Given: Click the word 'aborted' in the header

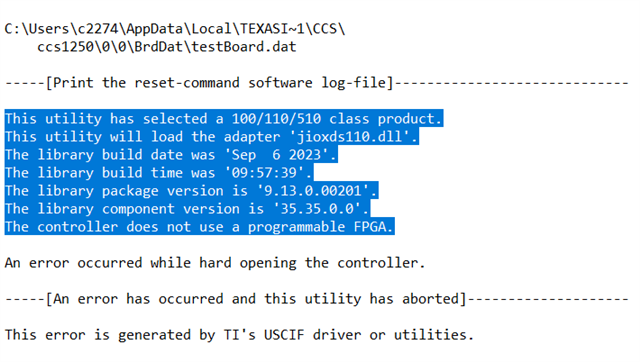Looking at the screenshot, I should click(x=431, y=299).
